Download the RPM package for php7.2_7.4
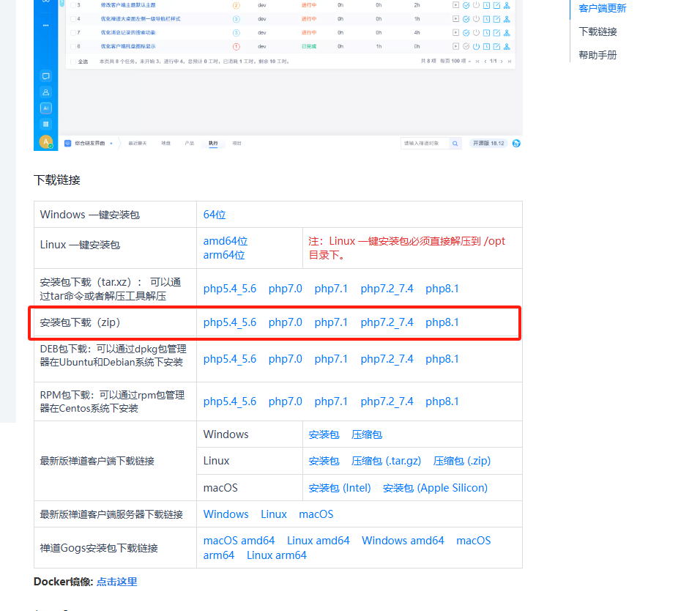700x611 pixels. (x=387, y=401)
